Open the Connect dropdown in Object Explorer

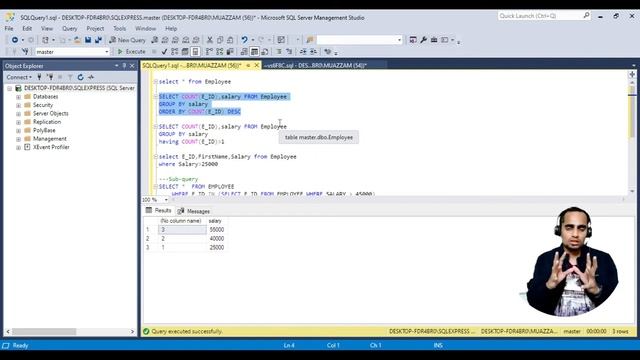click(19, 77)
